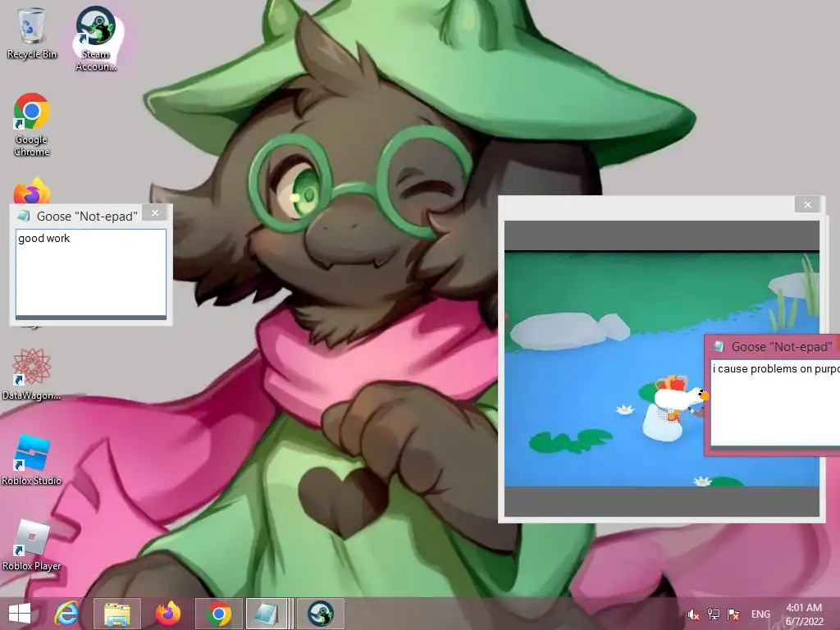Open the DataWagon desktop shortcut

coord(32,374)
